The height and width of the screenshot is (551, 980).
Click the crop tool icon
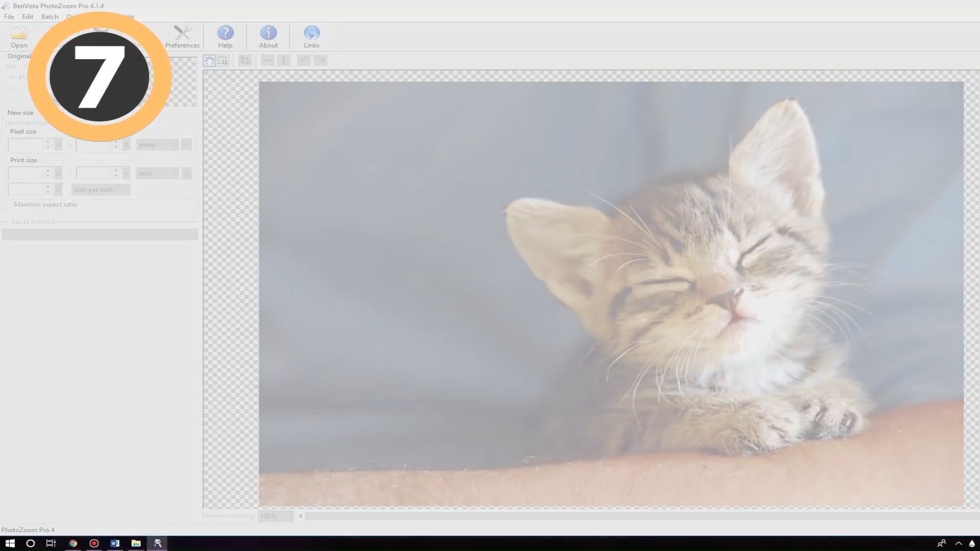(246, 61)
